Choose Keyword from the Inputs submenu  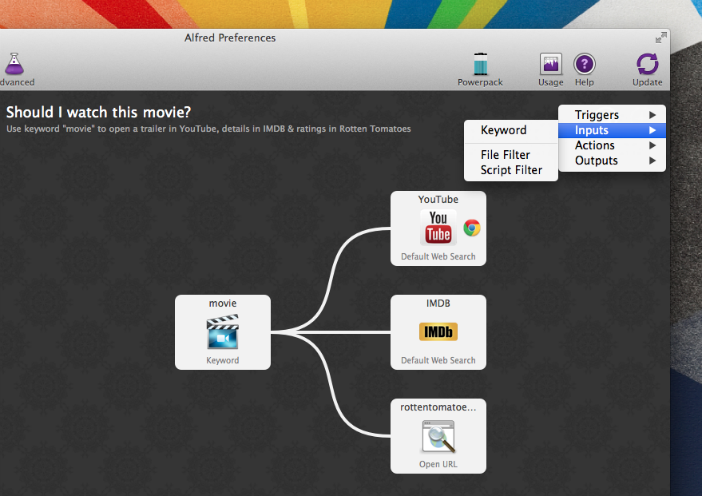tap(511, 130)
